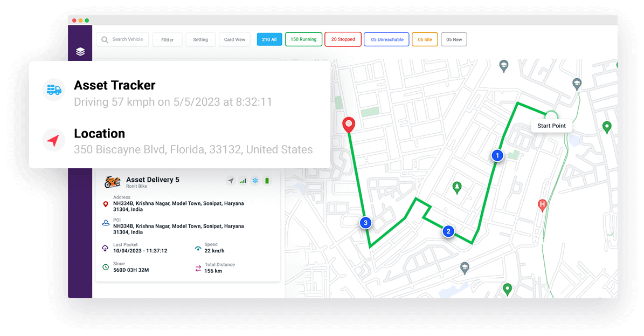Show 05 Unreachable vehicles
The height and width of the screenshot is (336, 644).
[386, 39]
